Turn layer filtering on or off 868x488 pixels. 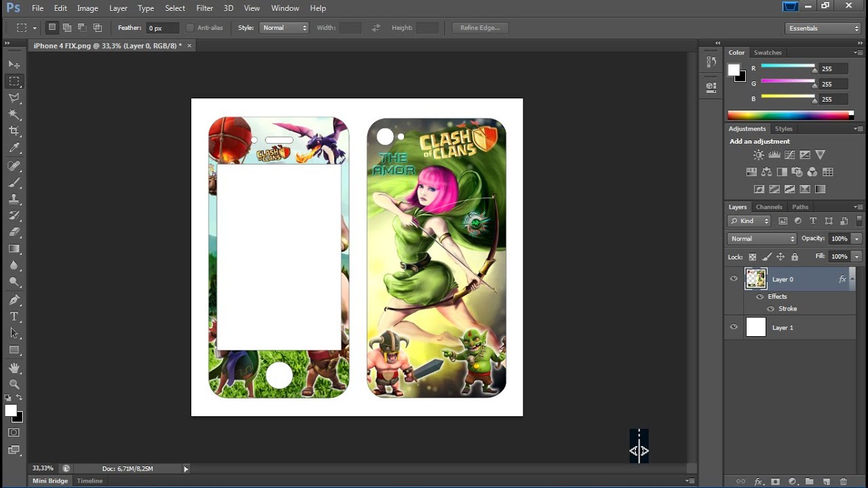point(860,221)
